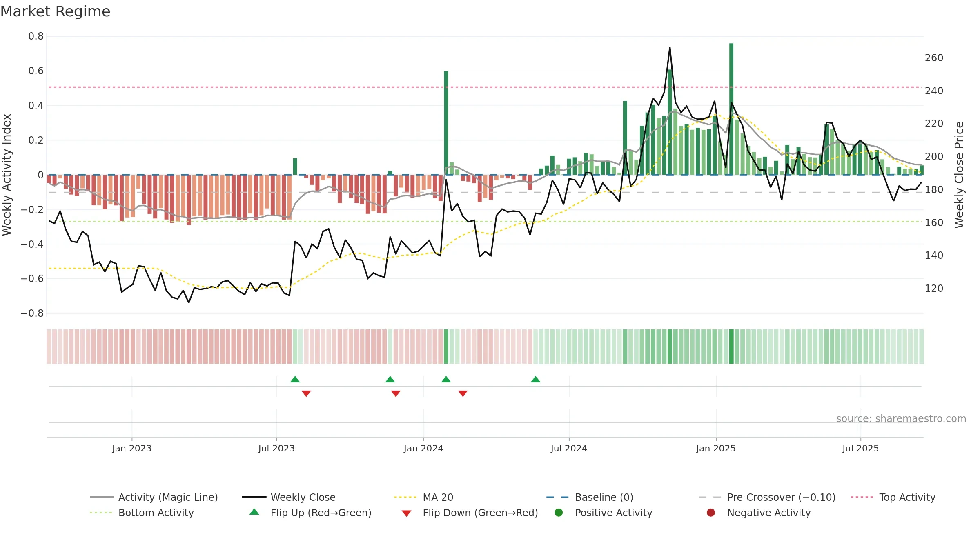Toggle the Bottom Activity legend entry
Image resolution: width=980 pixels, height=551 pixels.
(x=142, y=513)
